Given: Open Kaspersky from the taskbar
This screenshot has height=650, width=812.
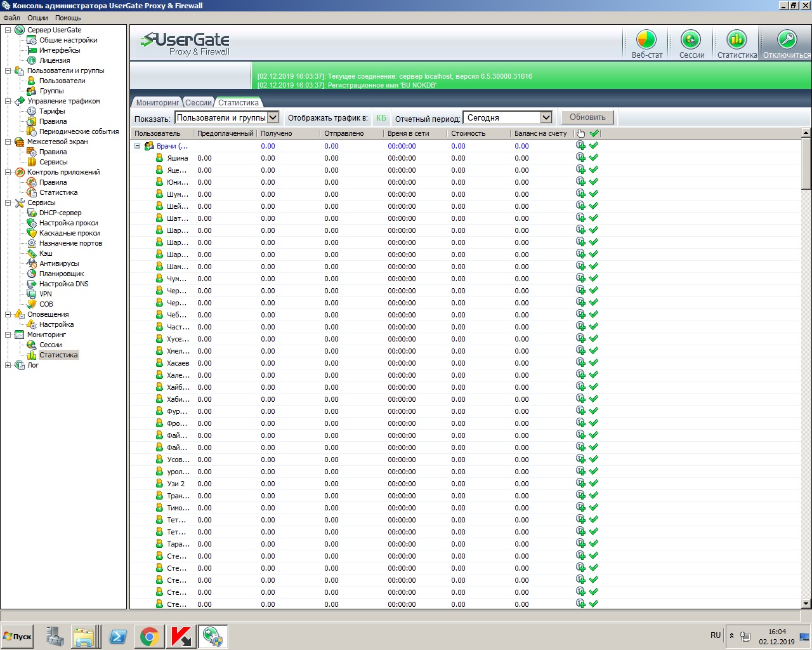Looking at the screenshot, I should [181, 637].
